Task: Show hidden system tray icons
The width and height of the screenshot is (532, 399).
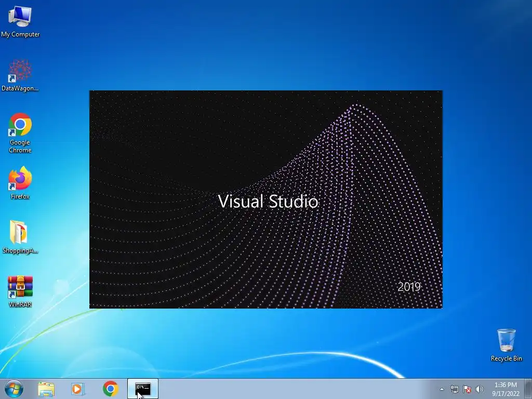Action: (442, 389)
